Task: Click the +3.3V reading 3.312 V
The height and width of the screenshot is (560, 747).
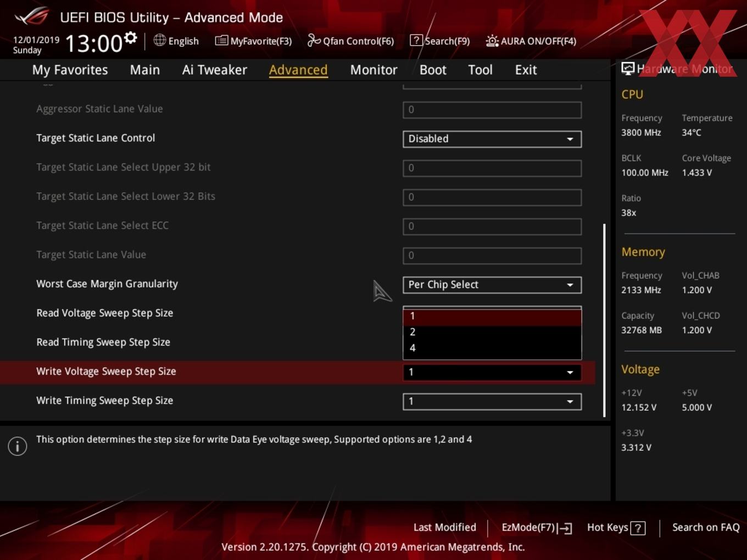Action: (636, 447)
